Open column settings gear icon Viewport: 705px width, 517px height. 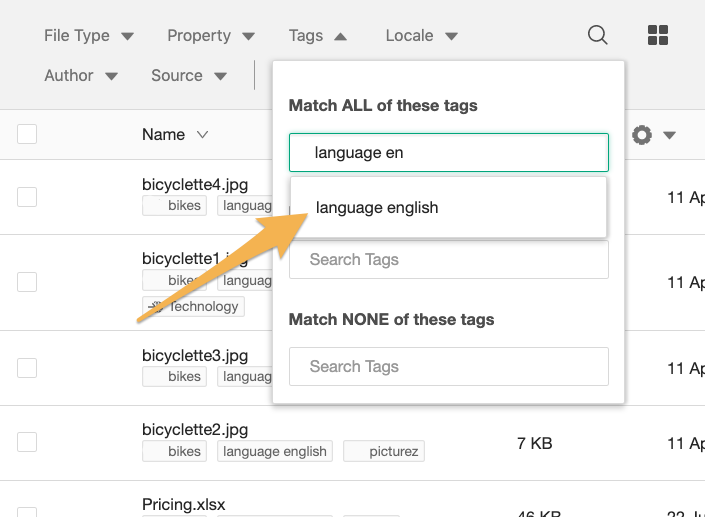click(642, 134)
